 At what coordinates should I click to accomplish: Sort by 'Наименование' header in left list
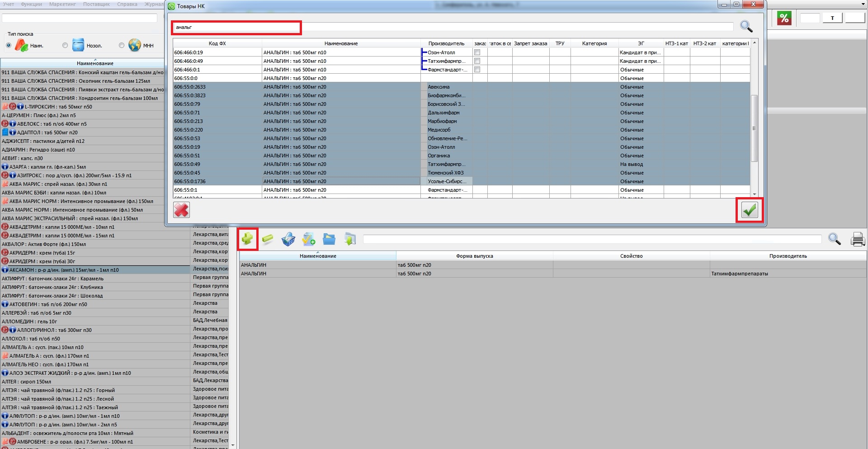95,63
